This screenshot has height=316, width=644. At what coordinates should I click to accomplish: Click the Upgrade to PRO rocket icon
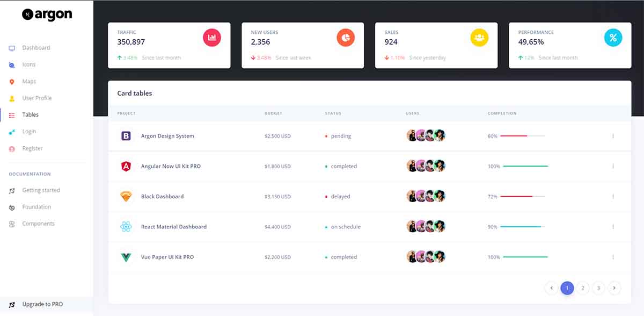pyautogui.click(x=12, y=305)
